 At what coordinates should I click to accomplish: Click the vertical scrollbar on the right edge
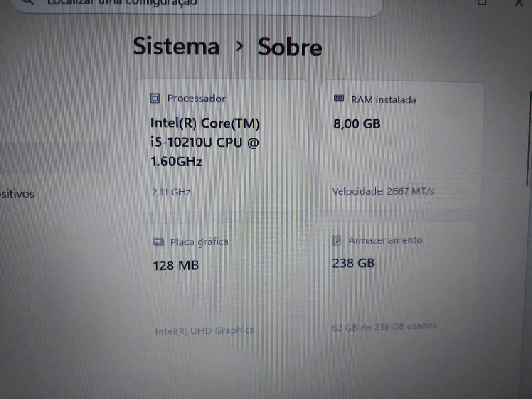(x=529, y=139)
